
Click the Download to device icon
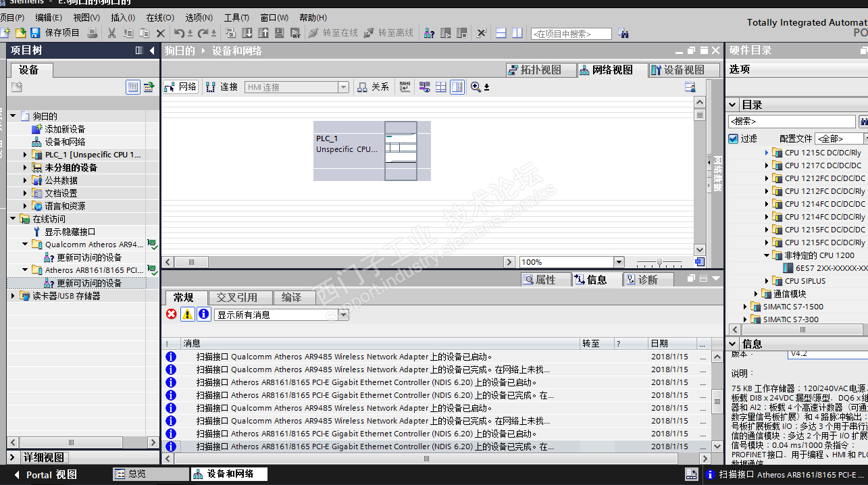pyautogui.click(x=247, y=32)
